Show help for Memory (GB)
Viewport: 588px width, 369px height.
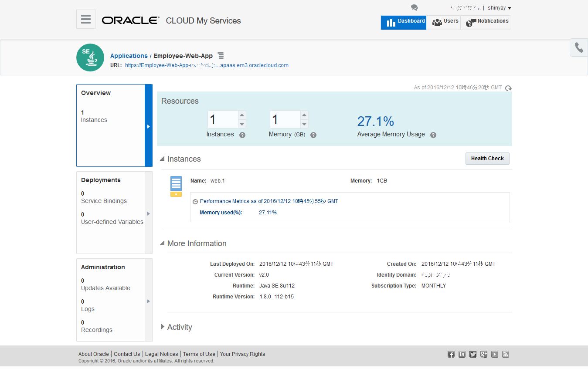[x=313, y=135]
